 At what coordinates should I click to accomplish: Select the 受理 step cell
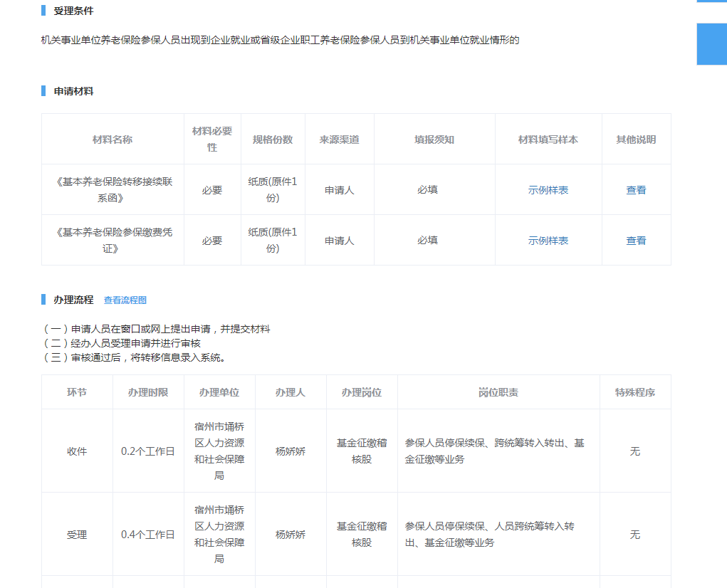(x=77, y=535)
